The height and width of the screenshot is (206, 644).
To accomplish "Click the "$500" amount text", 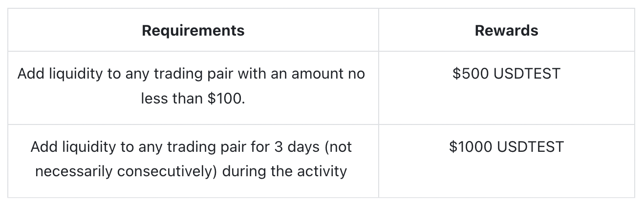I will (470, 74).
